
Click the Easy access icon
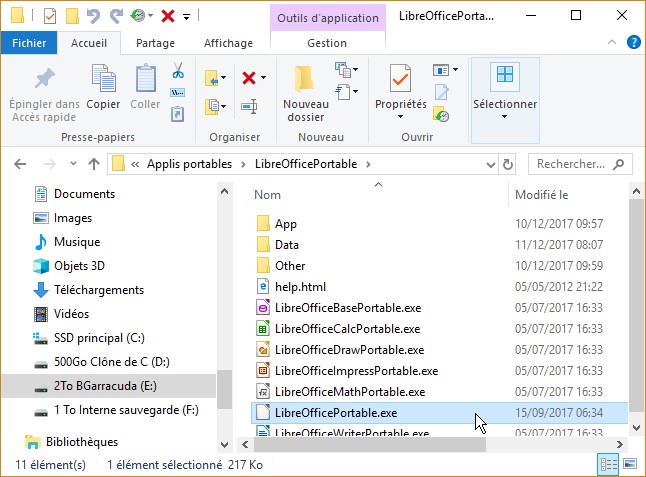coord(343,91)
